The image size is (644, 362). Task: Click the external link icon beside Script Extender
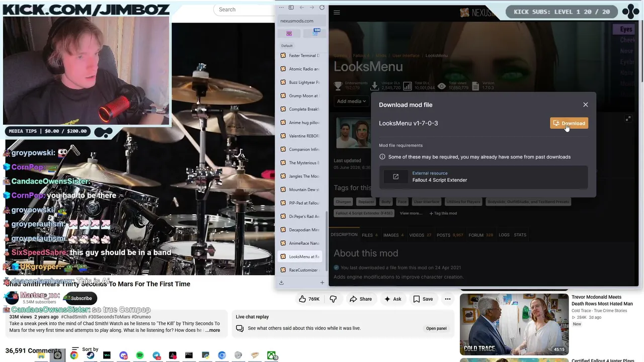tap(395, 176)
